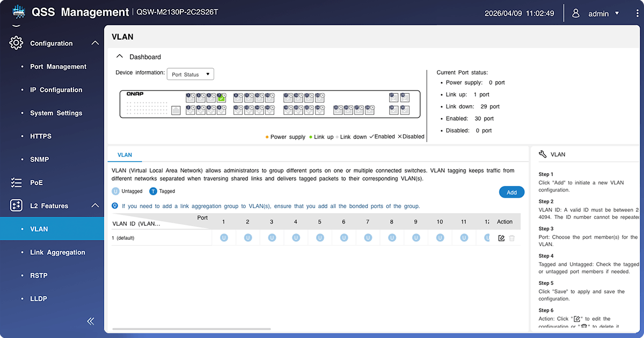Toggle untagged marker for port 1 in VLAN 1

point(224,238)
